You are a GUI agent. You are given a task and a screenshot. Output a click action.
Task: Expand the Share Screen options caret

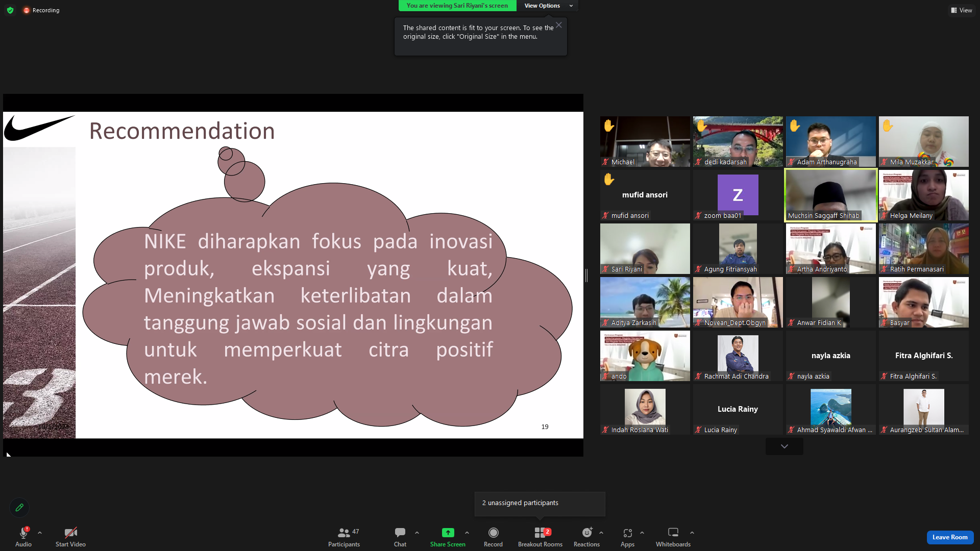467,533
